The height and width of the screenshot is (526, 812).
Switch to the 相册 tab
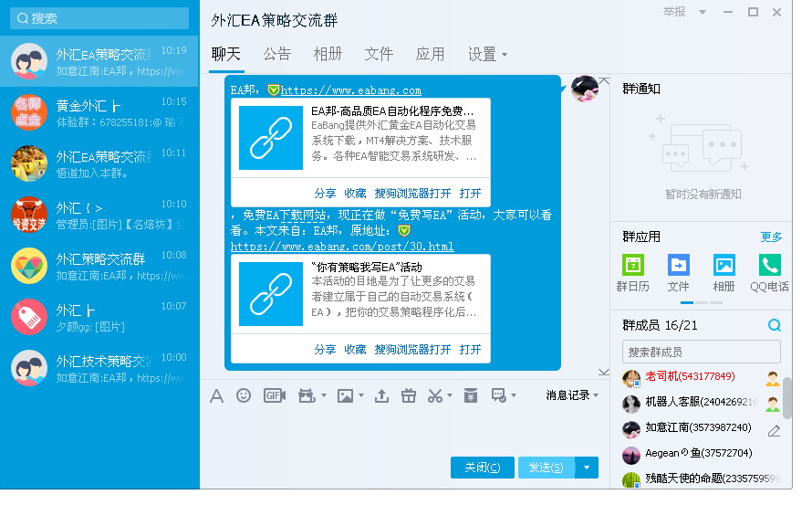[x=328, y=54]
